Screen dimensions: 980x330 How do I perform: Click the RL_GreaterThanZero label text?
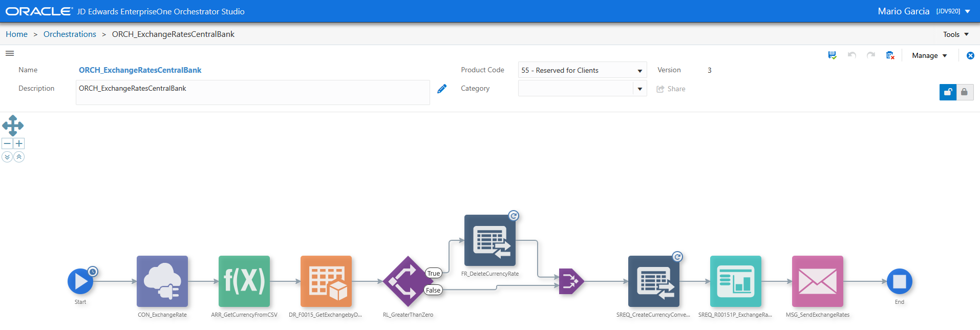coord(408,315)
